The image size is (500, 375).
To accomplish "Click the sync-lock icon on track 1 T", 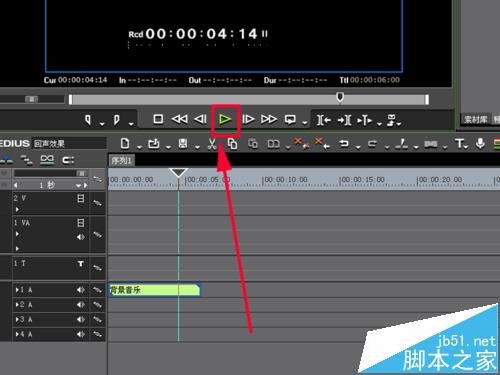I will click(x=97, y=267).
